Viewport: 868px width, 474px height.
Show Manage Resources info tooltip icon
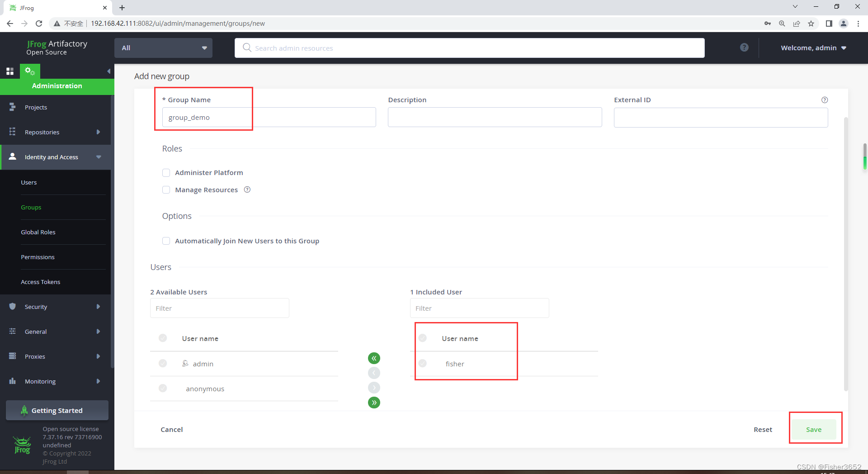click(x=247, y=190)
